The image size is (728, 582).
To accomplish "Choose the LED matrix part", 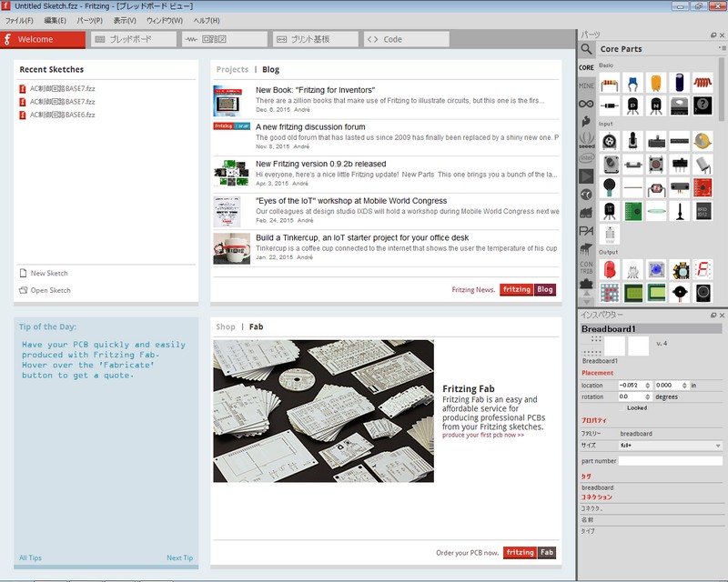I will [610, 293].
